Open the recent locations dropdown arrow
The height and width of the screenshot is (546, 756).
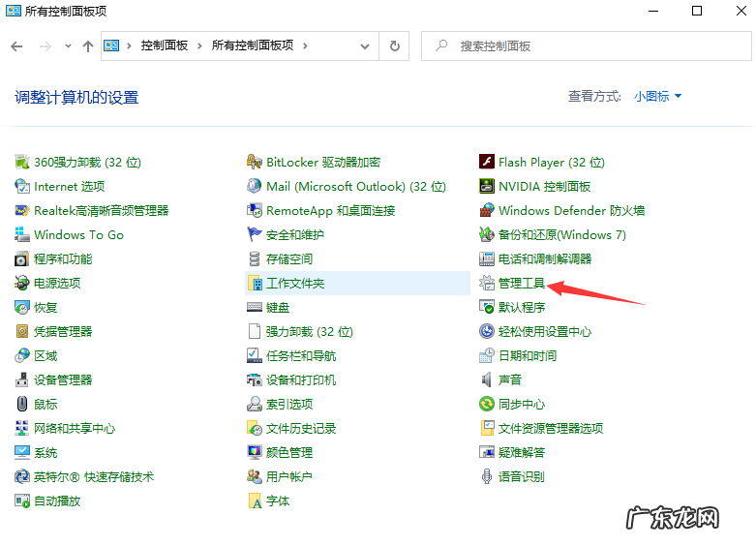click(68, 45)
